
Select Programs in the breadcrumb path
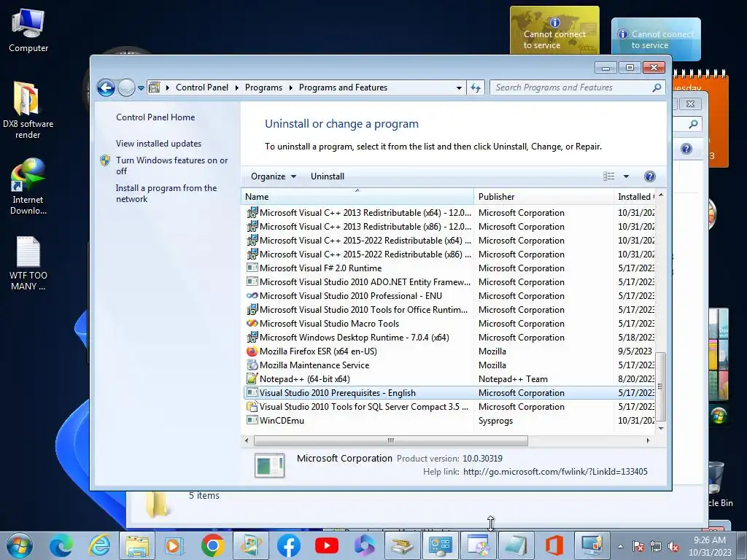point(263,87)
